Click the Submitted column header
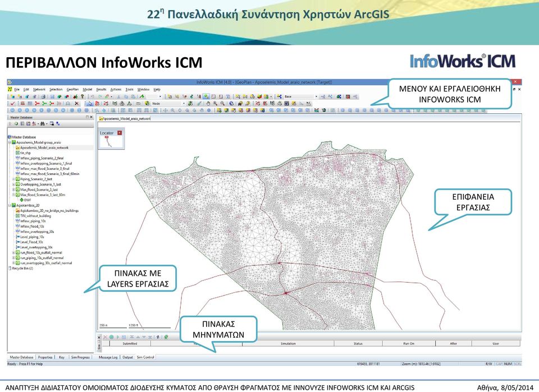 point(130,344)
